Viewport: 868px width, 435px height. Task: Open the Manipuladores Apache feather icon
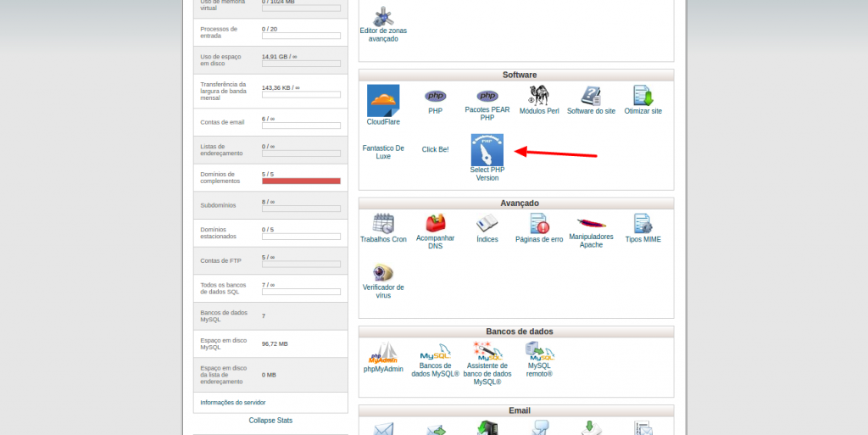tap(591, 223)
